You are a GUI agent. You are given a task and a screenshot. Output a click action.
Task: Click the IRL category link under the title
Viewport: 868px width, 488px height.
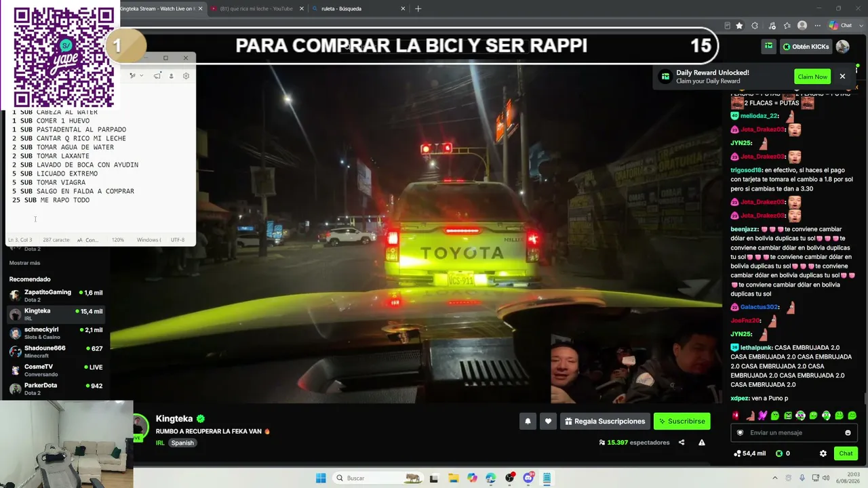coord(160,443)
